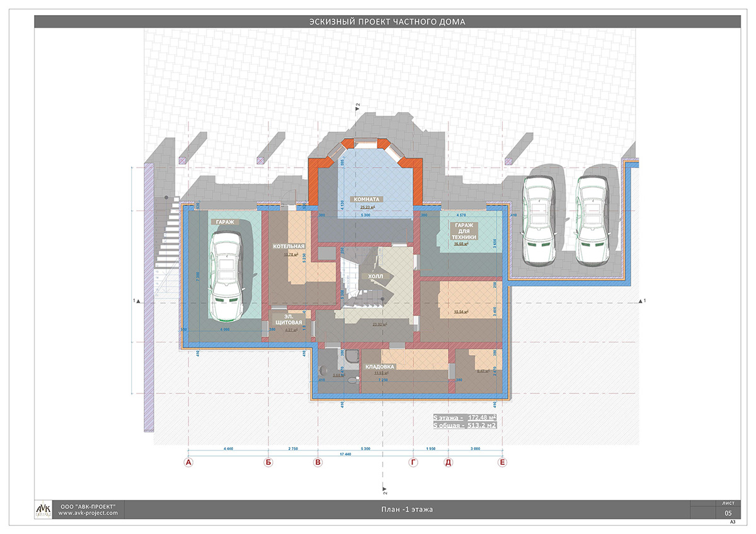
Task: Select axis marker В
Action: coord(318,463)
